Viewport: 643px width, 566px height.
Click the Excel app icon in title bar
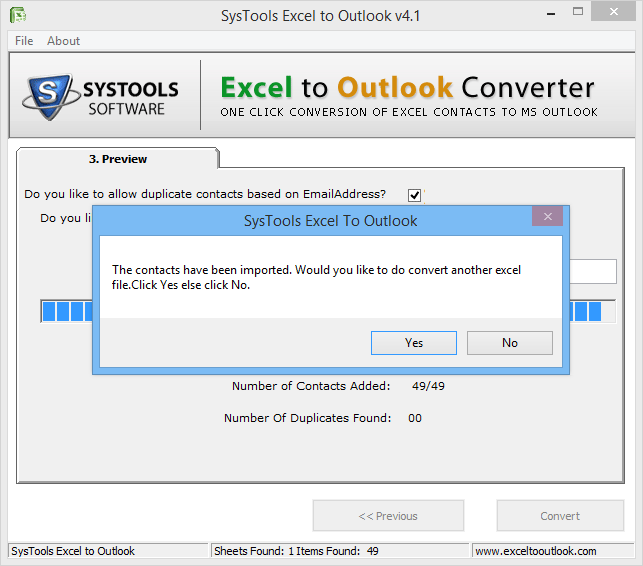point(17,15)
